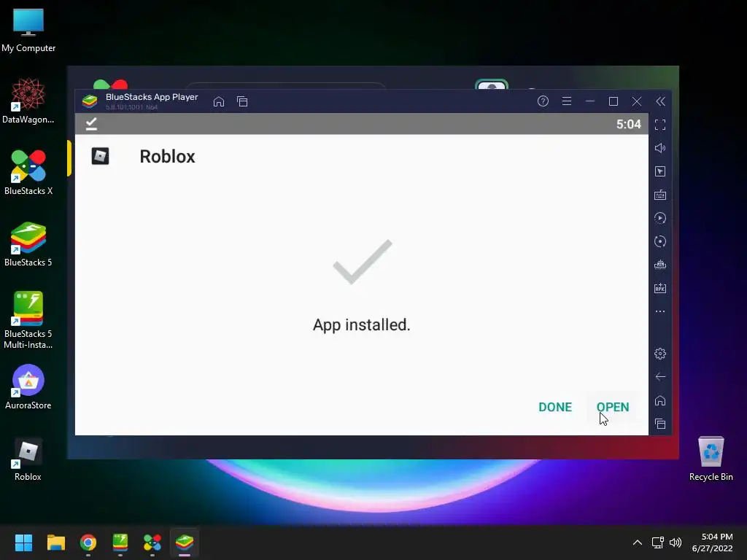Open My Computer desktop icon

coord(28,30)
